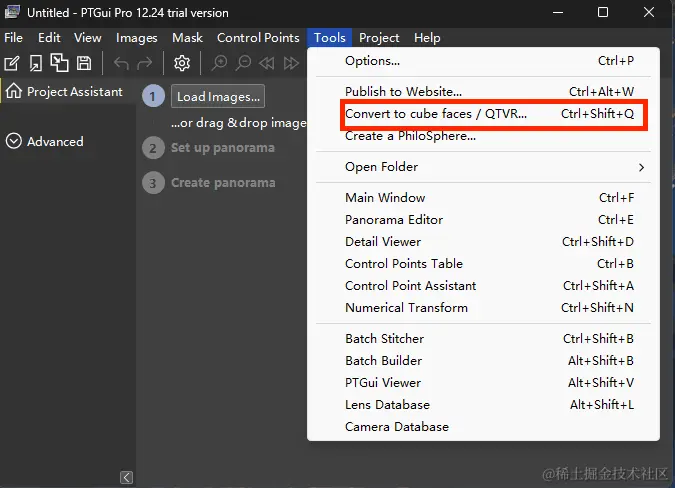675x488 pixels.
Task: Open Numerical Transform
Action: [483, 307]
